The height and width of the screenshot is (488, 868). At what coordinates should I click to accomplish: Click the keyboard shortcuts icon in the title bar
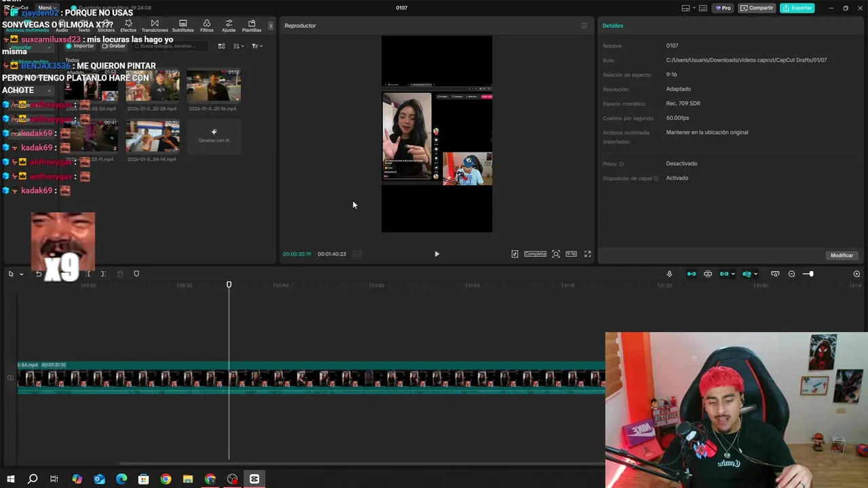(x=703, y=8)
